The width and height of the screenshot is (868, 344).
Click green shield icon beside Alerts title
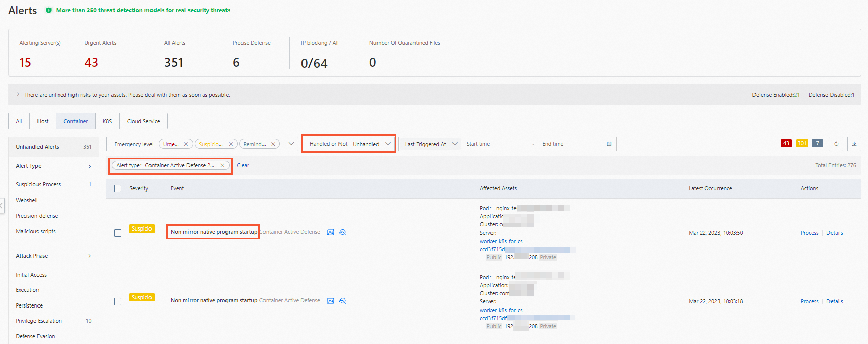(x=49, y=10)
